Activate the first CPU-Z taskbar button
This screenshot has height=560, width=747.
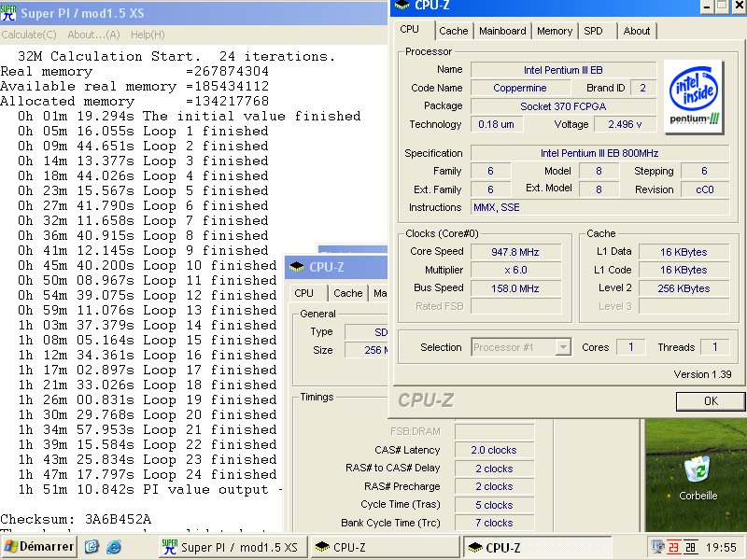coord(386,547)
